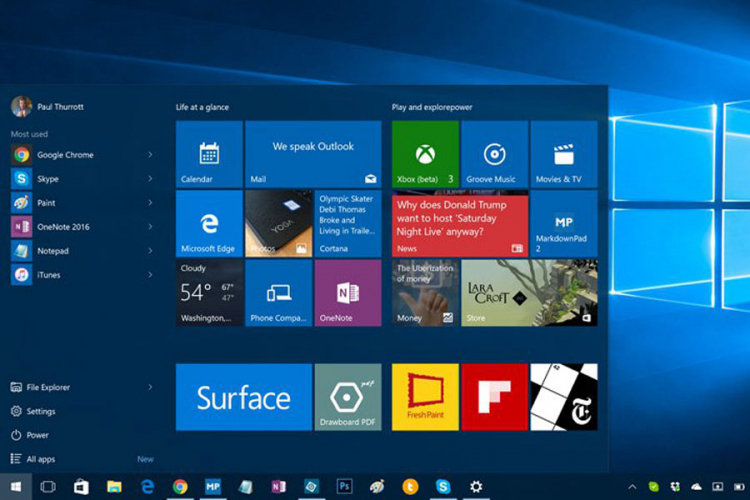750x500 pixels.
Task: Open the Movies & TV tile
Action: (564, 154)
